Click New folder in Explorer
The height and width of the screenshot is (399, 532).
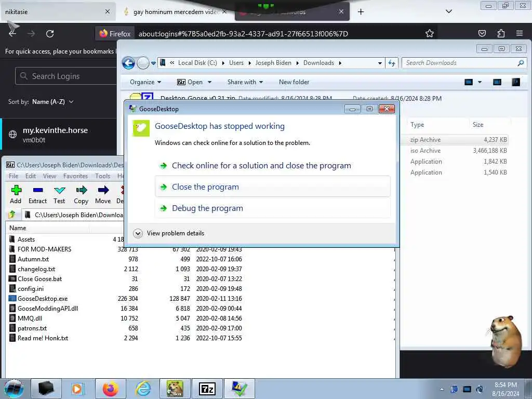click(x=294, y=82)
